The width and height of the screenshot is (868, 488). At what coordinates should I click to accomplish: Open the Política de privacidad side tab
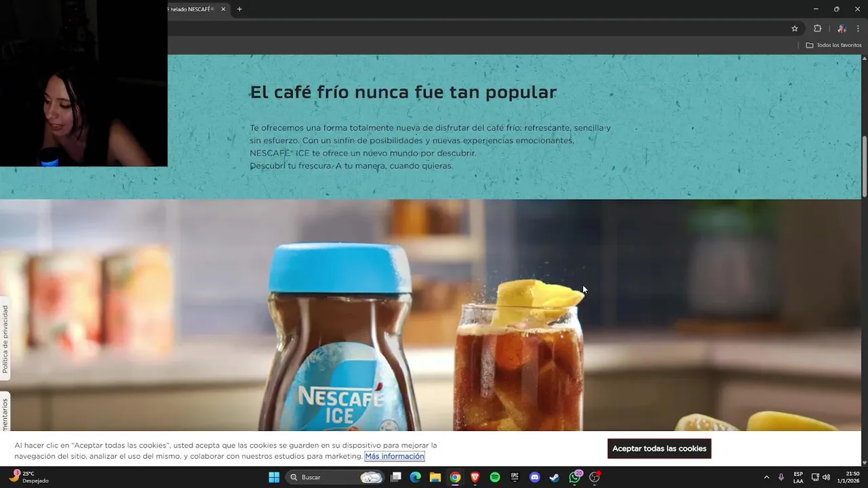pyautogui.click(x=5, y=339)
